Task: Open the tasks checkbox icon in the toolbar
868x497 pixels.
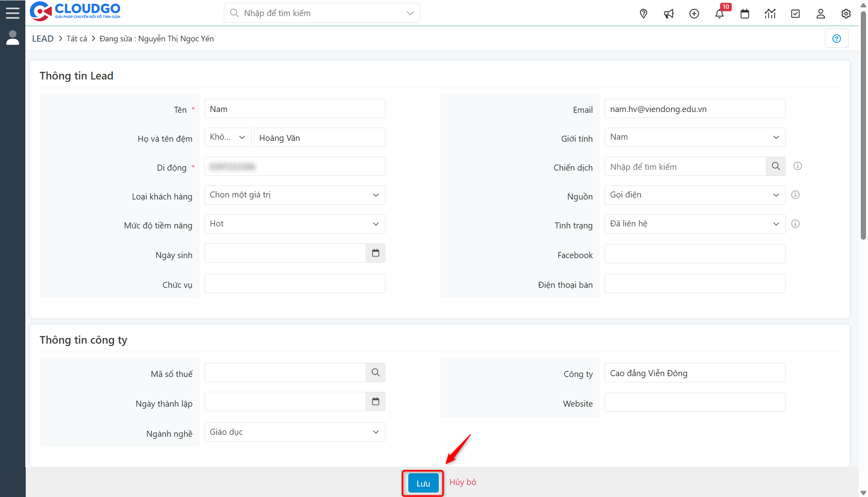Action: tap(795, 13)
